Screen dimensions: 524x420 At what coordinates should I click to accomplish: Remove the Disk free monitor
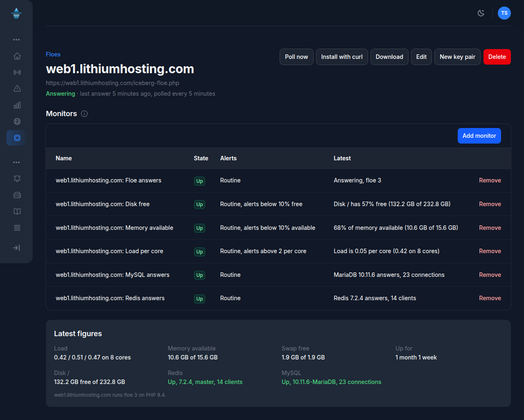pos(490,204)
